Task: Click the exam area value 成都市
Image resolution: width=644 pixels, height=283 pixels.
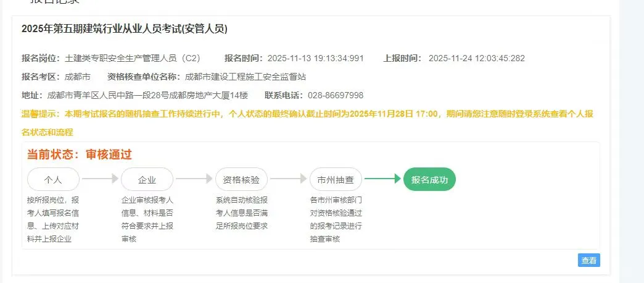Action: coord(78,77)
